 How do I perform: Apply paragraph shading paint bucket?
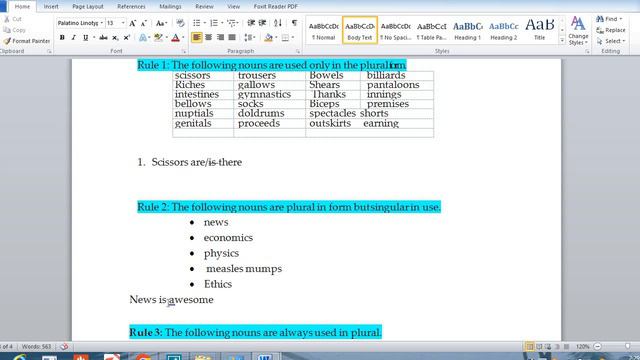(268, 38)
